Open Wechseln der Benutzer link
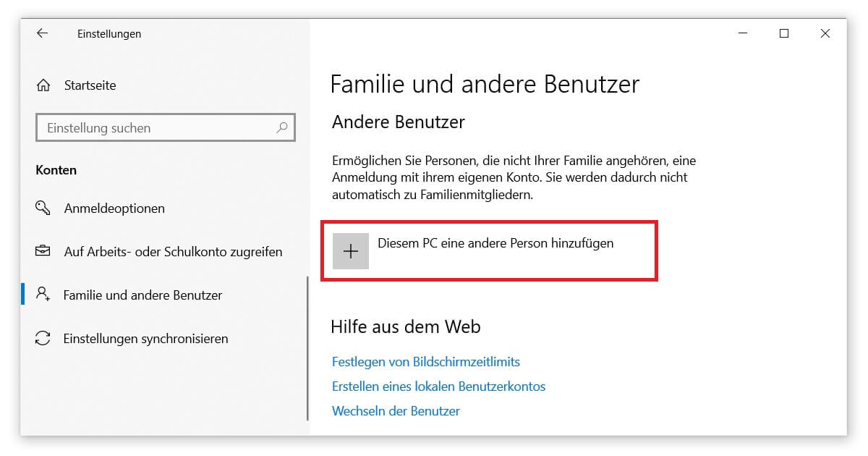 click(x=396, y=410)
